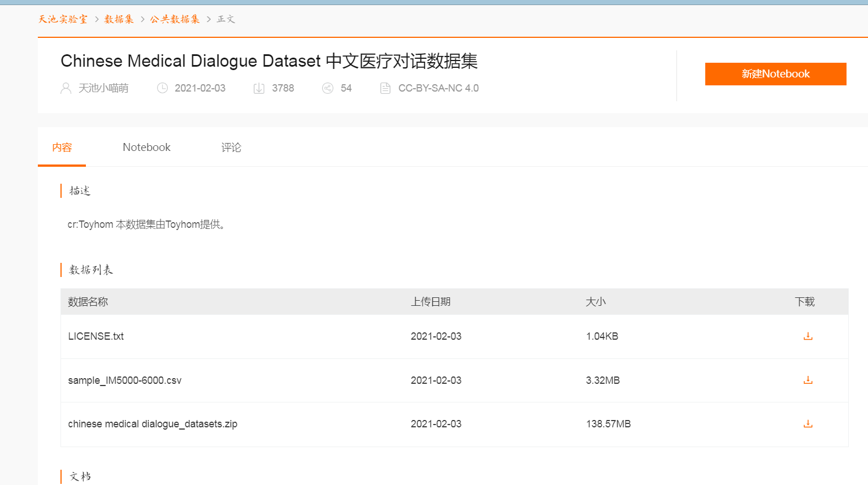Viewport: 868px width, 485px height.
Task: Click the 1.04KB size value
Action: 602,336
